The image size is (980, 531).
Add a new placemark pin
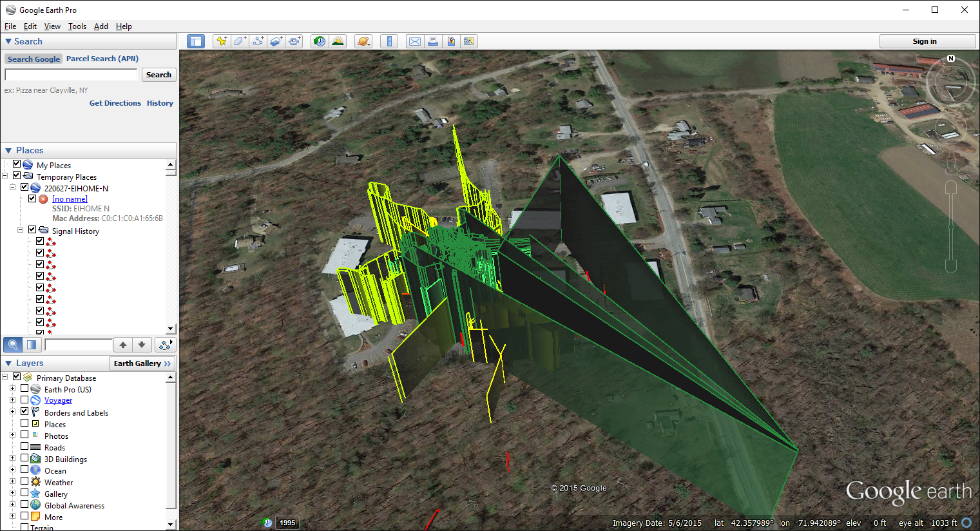coord(222,41)
